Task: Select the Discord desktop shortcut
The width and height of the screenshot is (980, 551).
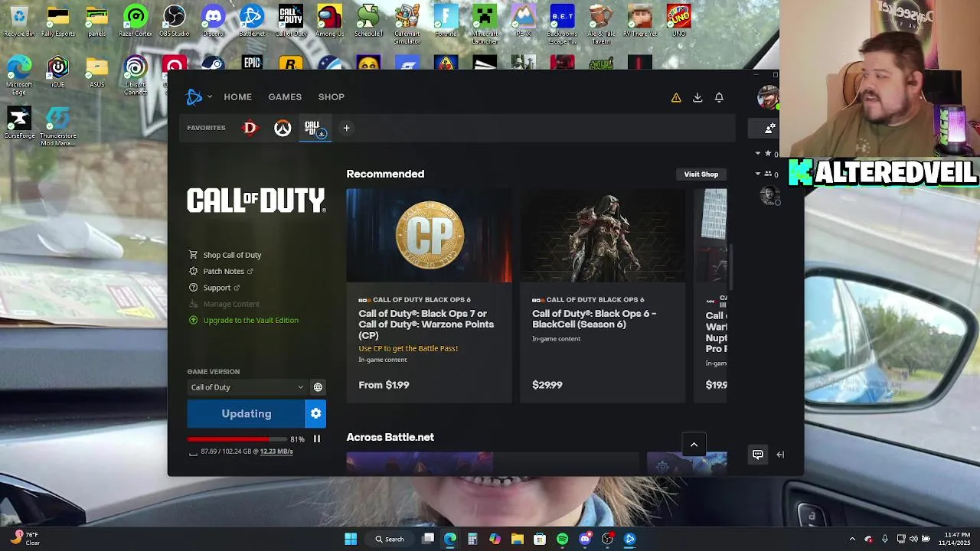Action: (214, 21)
